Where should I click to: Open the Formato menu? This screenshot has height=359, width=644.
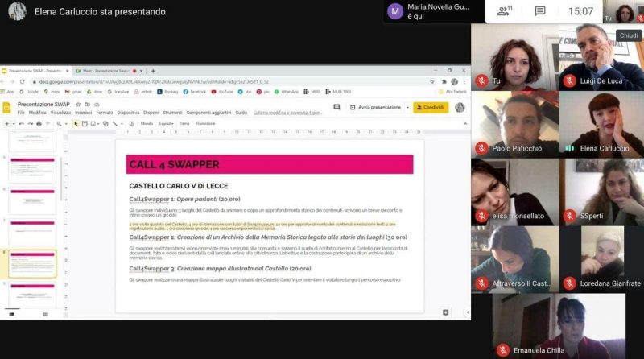(x=105, y=113)
